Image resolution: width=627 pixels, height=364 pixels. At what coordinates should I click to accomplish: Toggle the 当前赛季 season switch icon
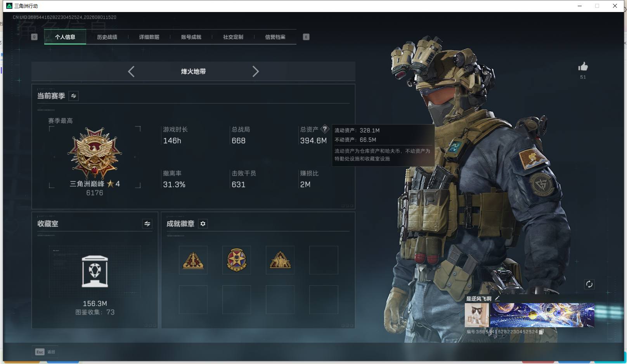point(73,96)
